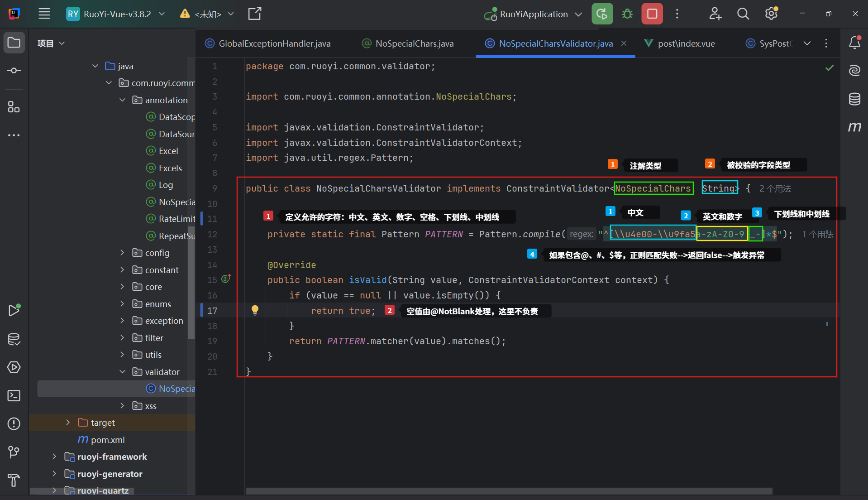This screenshot has height=500, width=868.
Task: Switch to SysPost tab
Action: coord(768,43)
